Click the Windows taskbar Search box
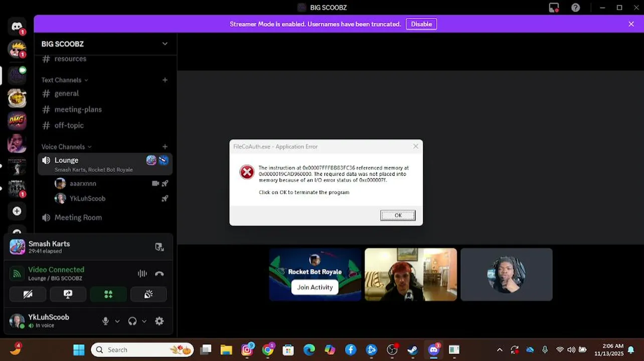Viewport: 644px width, 361px height. pos(142,349)
